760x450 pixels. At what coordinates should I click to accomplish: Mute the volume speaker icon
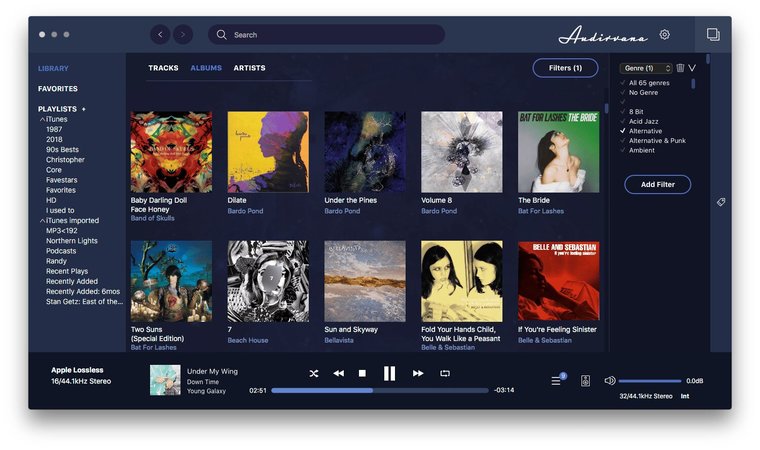(610, 381)
